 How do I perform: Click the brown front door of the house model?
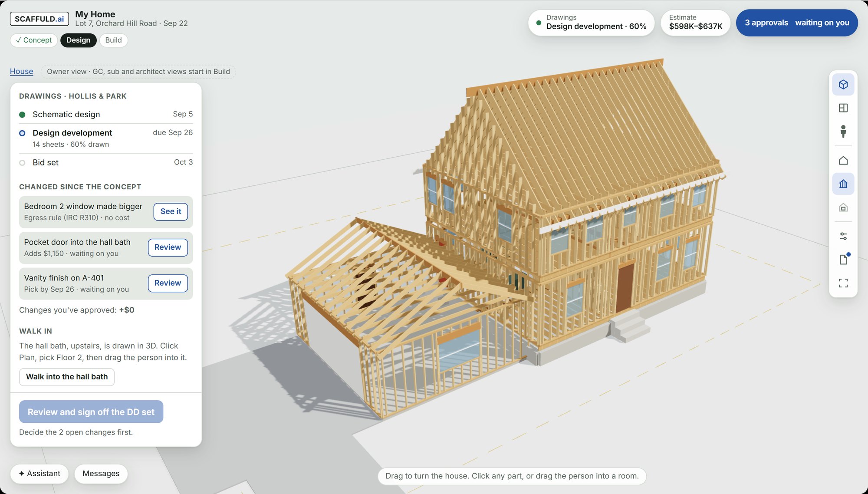point(625,288)
